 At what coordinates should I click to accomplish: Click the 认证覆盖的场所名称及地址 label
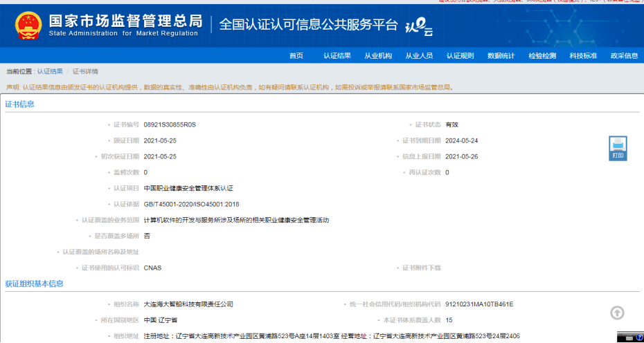click(100, 252)
